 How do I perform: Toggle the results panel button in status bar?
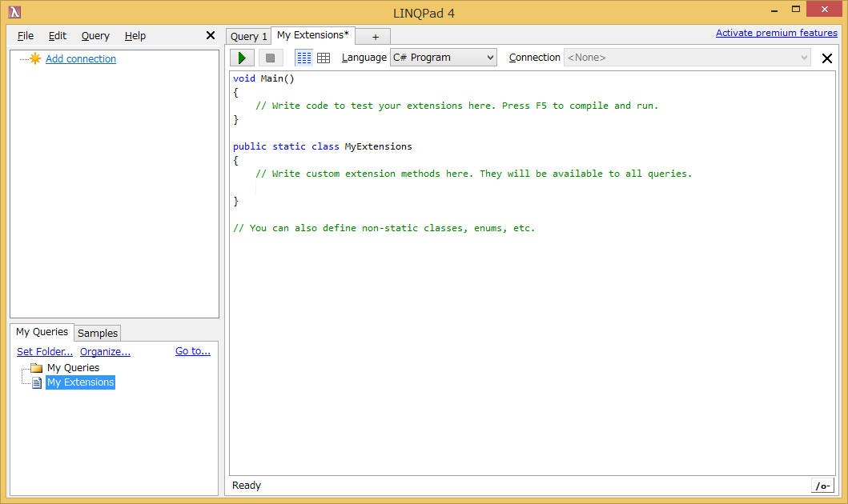tap(822, 486)
